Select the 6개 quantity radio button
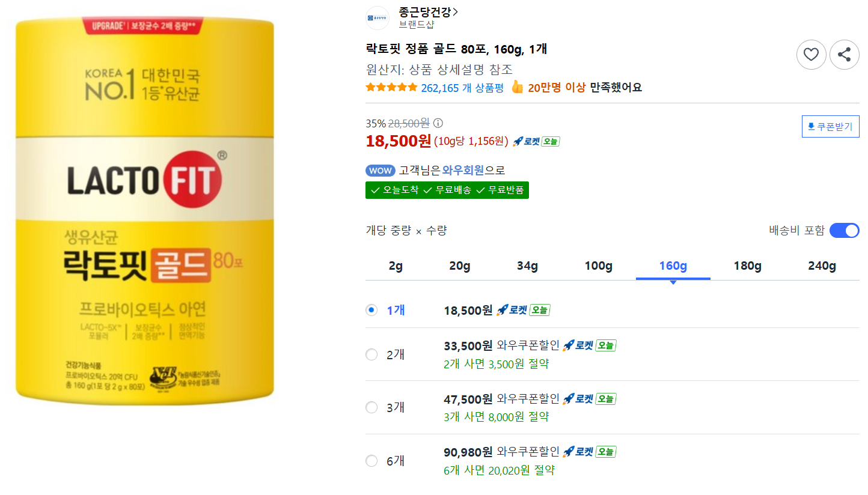 [x=371, y=461]
